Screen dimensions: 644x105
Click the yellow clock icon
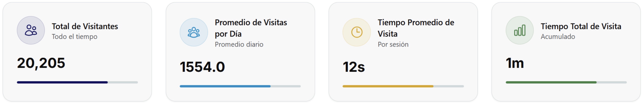click(357, 32)
